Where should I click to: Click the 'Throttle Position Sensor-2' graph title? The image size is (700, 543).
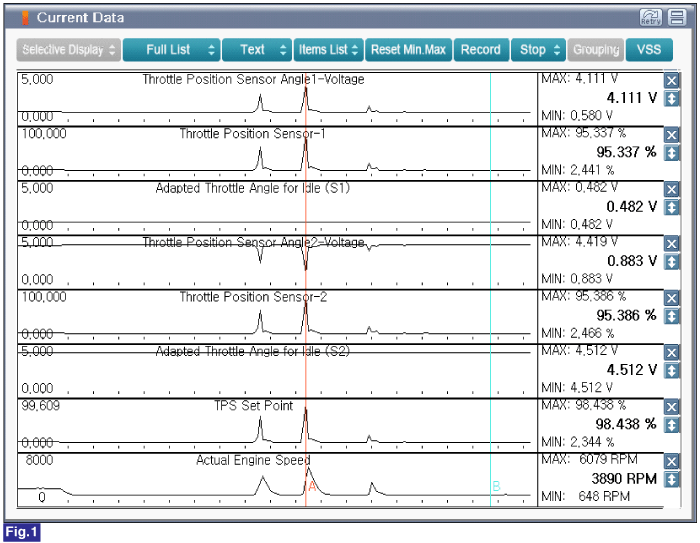253,297
